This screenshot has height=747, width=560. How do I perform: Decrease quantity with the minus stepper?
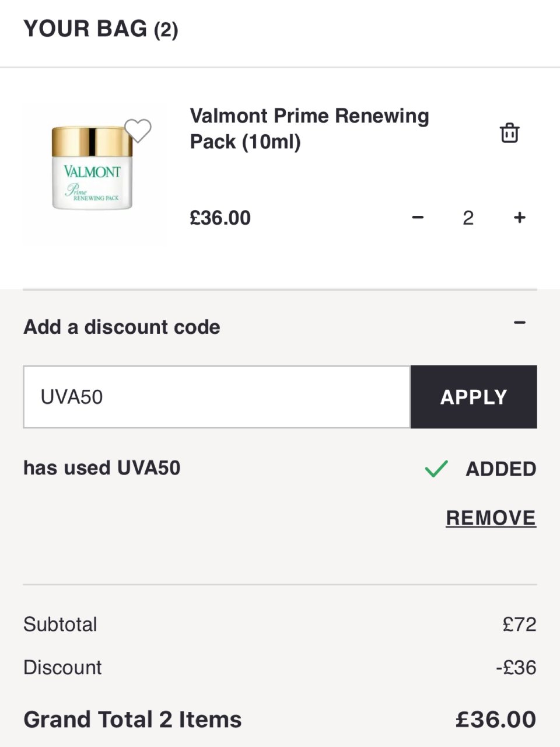[418, 218]
